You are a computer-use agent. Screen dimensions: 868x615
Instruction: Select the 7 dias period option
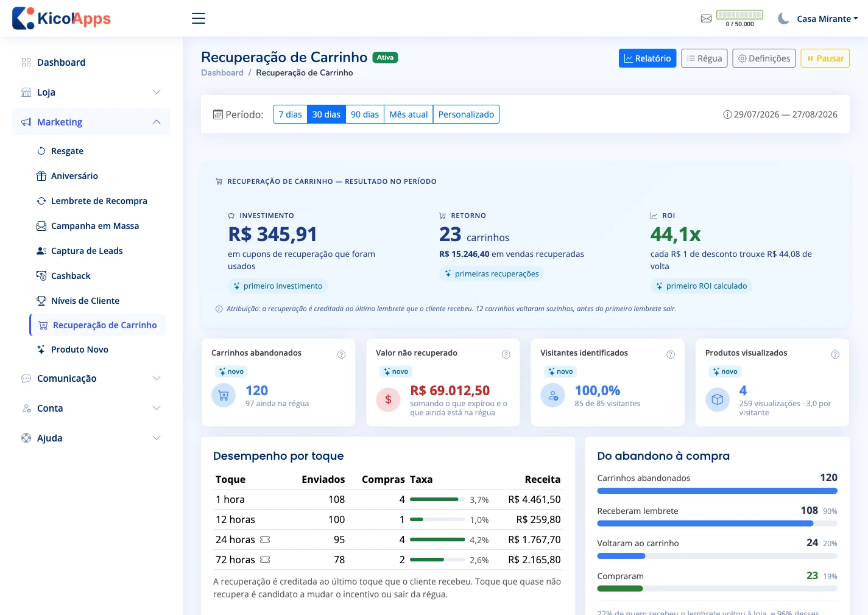pyautogui.click(x=290, y=114)
